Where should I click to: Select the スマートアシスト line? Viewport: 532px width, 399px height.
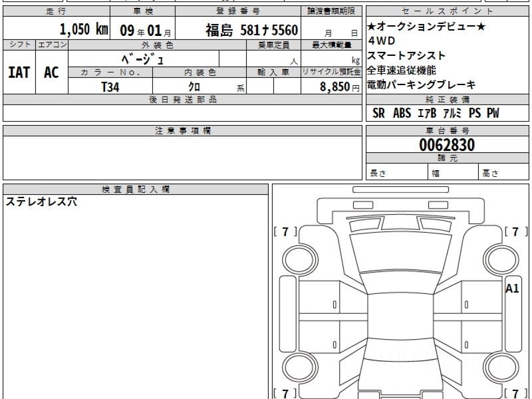coord(407,56)
